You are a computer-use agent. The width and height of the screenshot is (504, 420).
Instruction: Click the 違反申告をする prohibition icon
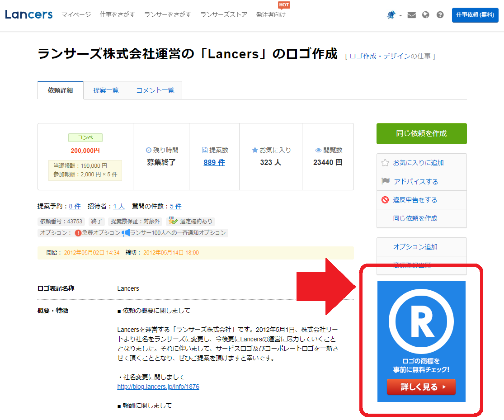(x=385, y=200)
